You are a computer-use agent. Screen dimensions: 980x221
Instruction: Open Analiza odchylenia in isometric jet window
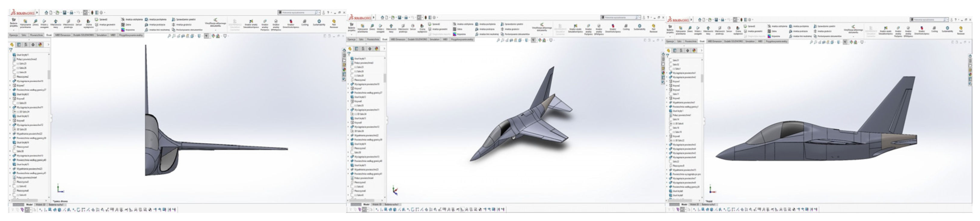[464, 24]
